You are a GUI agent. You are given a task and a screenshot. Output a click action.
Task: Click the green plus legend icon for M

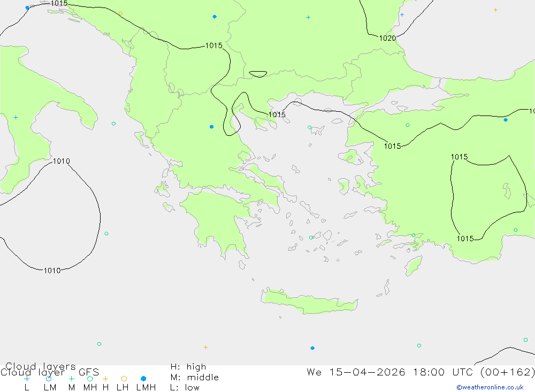(x=71, y=379)
